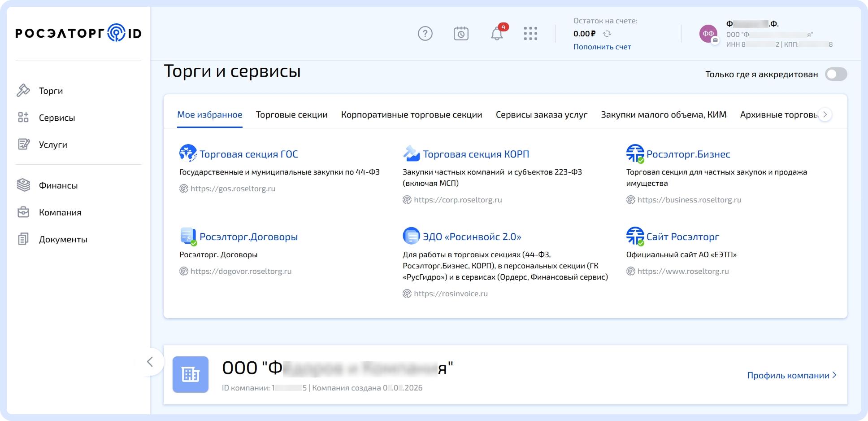Click the Финансы stack icon in sidebar
868x421 pixels.
coord(23,185)
